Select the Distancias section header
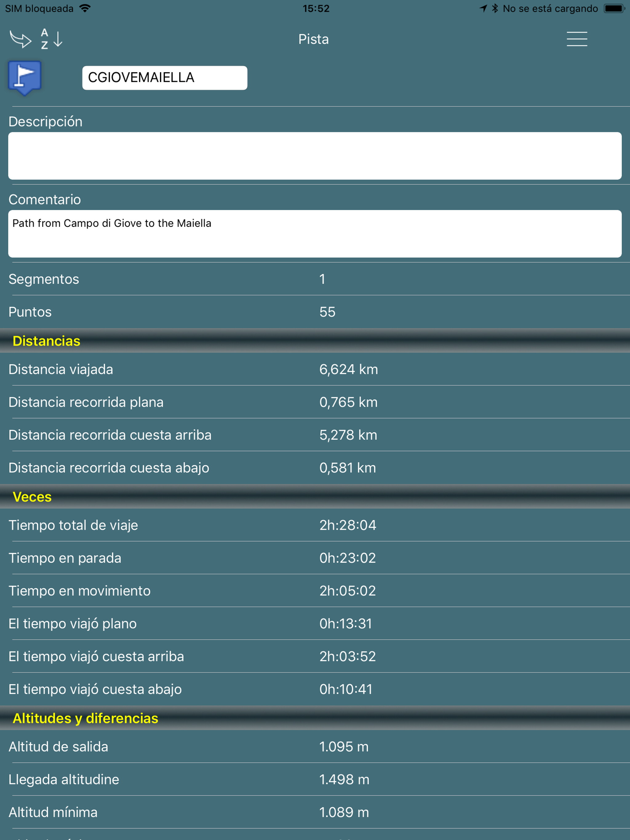Viewport: 630px width, 840px height. point(46,341)
